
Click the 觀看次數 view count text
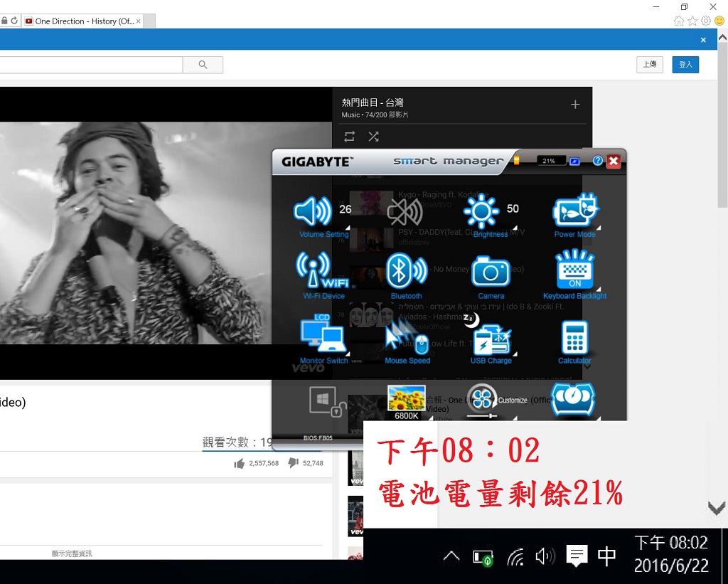(x=237, y=442)
